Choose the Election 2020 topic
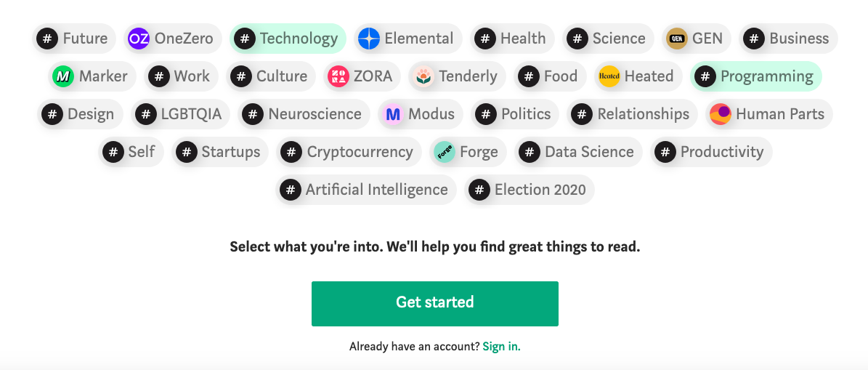This screenshot has width=868, height=370. pos(530,190)
